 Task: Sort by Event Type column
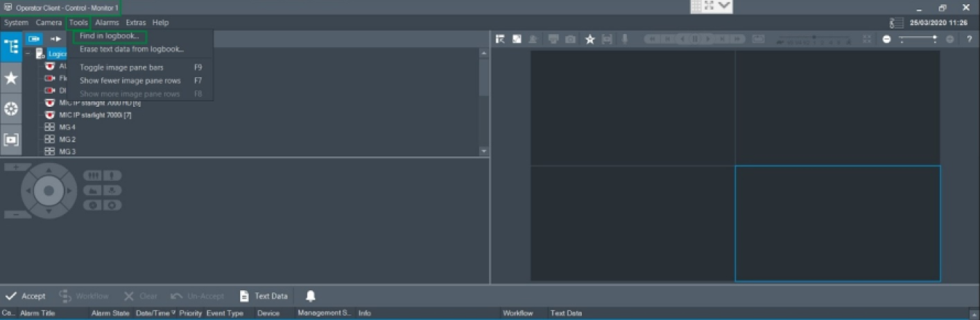(x=225, y=313)
